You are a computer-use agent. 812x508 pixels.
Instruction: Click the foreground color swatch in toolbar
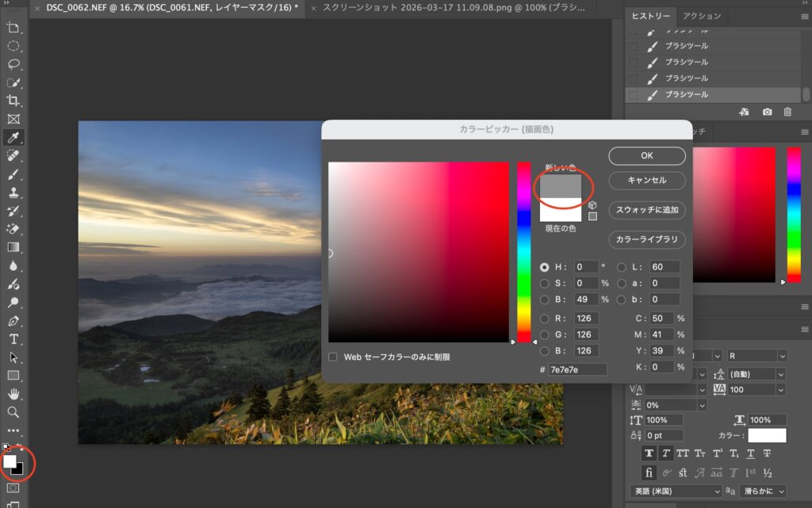[10, 461]
